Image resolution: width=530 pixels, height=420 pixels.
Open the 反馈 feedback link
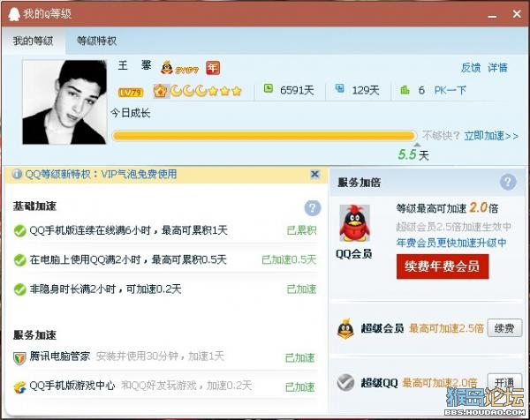tap(471, 68)
